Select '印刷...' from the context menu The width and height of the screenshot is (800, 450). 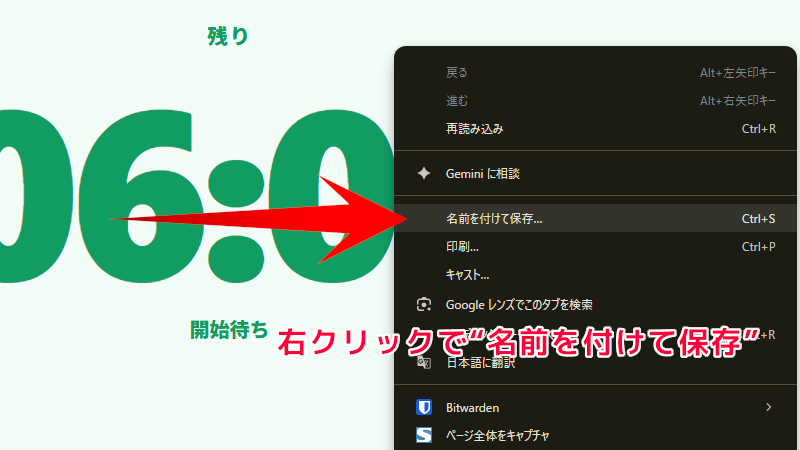595,246
